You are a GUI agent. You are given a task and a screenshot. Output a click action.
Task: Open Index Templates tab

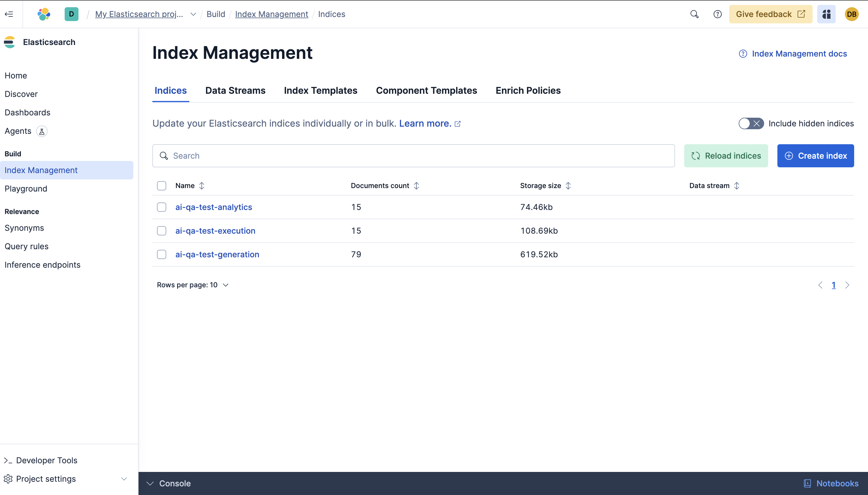(x=320, y=91)
